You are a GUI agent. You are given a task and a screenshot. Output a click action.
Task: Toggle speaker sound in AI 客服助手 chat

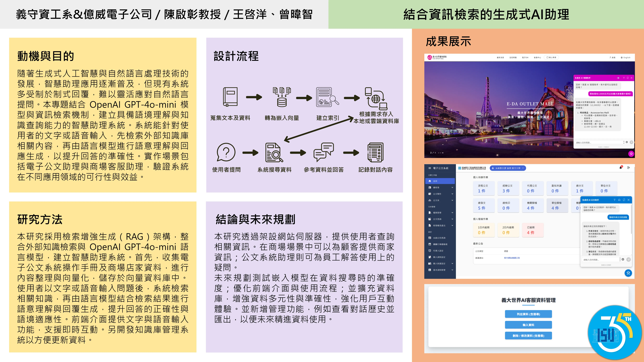[x=618, y=78]
